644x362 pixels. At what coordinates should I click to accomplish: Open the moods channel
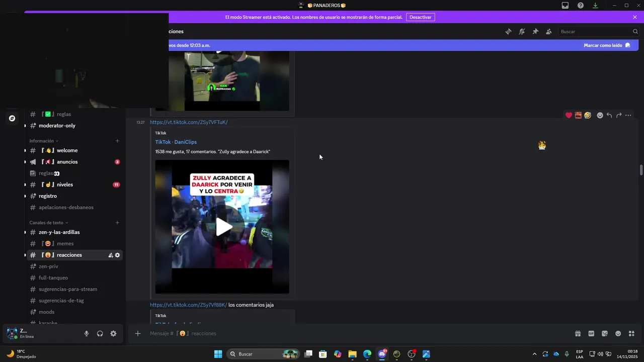74,312
